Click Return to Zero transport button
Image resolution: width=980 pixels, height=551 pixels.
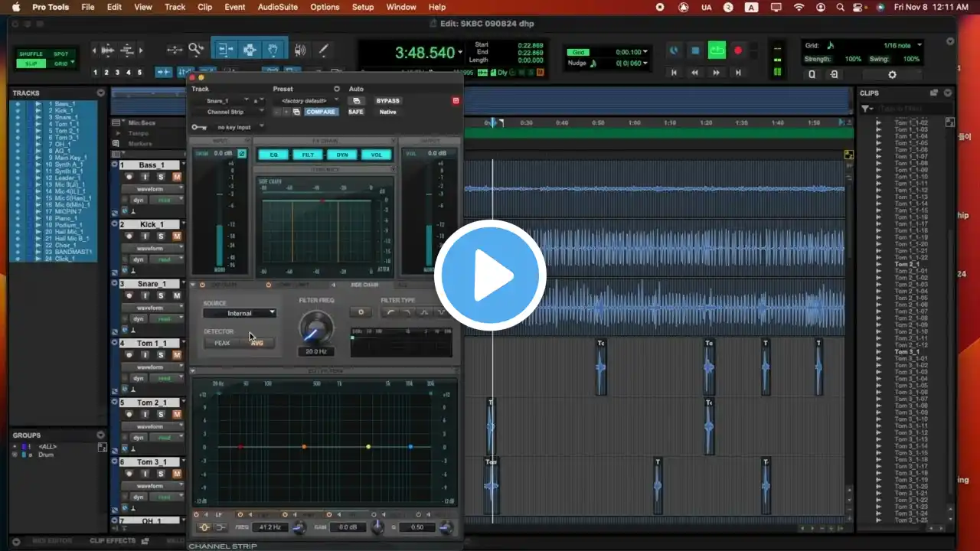pyautogui.click(x=674, y=73)
